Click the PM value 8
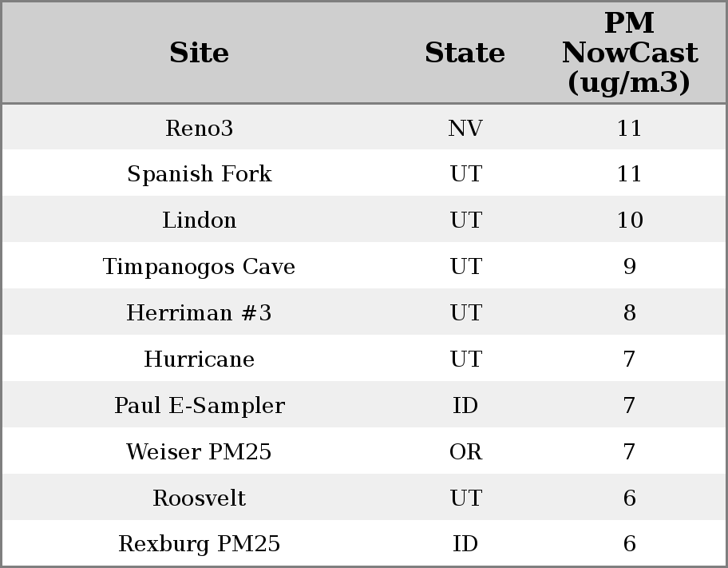 pyautogui.click(x=629, y=313)
